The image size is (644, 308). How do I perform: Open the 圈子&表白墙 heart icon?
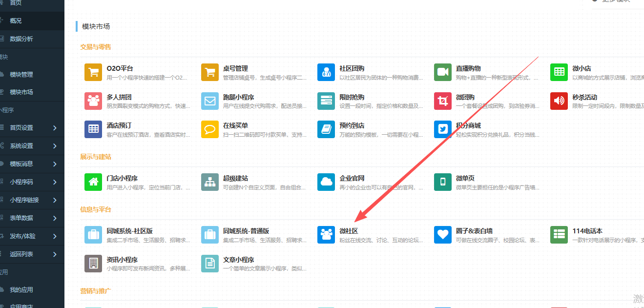[x=442, y=235]
